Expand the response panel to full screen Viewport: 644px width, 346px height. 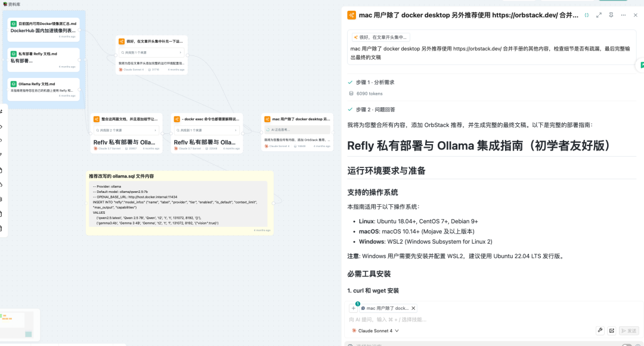[x=599, y=15]
